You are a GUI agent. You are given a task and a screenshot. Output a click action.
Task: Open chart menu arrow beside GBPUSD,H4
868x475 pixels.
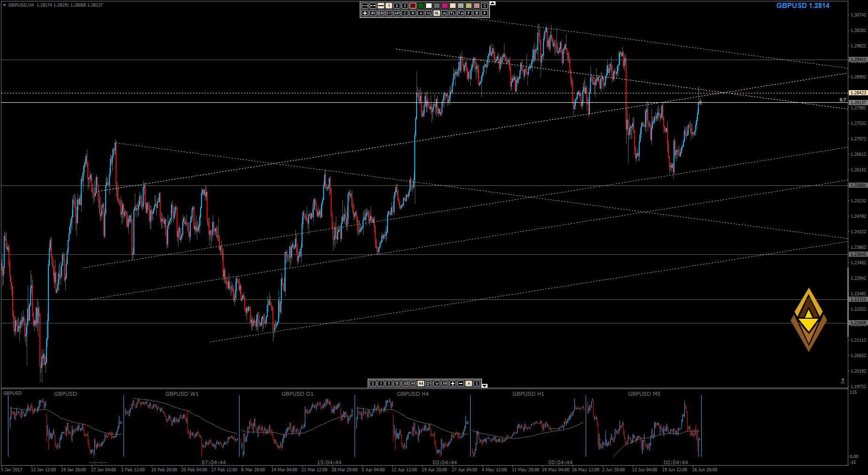tap(4, 5)
